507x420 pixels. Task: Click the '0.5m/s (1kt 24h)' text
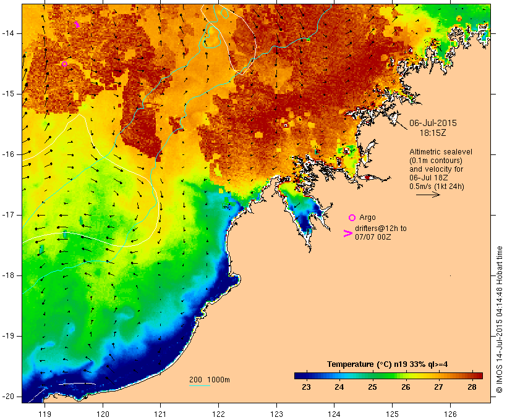[x=437, y=187]
